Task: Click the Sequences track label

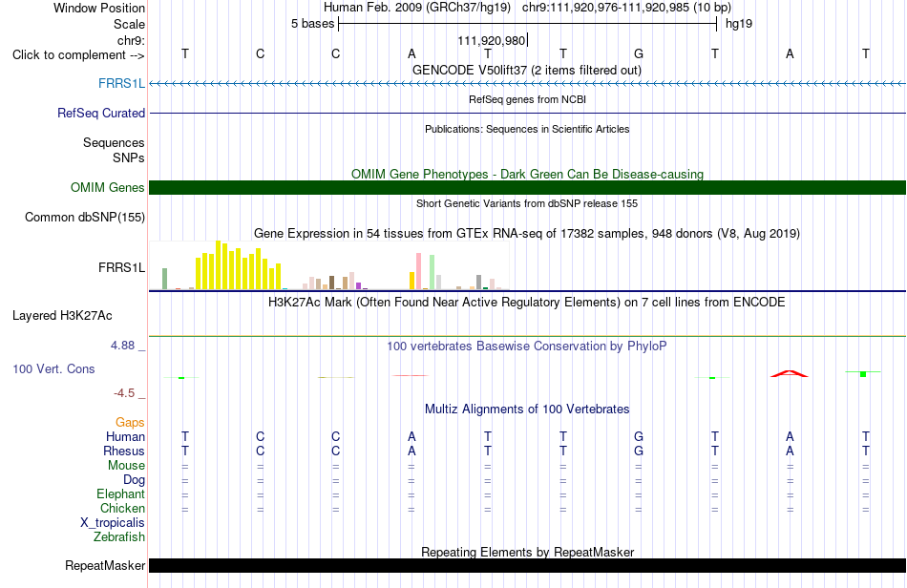Action: [x=114, y=142]
